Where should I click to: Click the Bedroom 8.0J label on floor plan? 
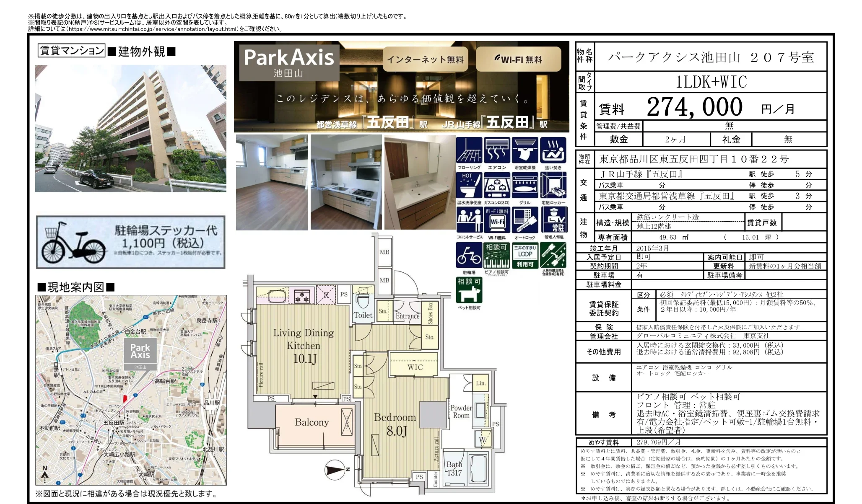click(x=395, y=424)
